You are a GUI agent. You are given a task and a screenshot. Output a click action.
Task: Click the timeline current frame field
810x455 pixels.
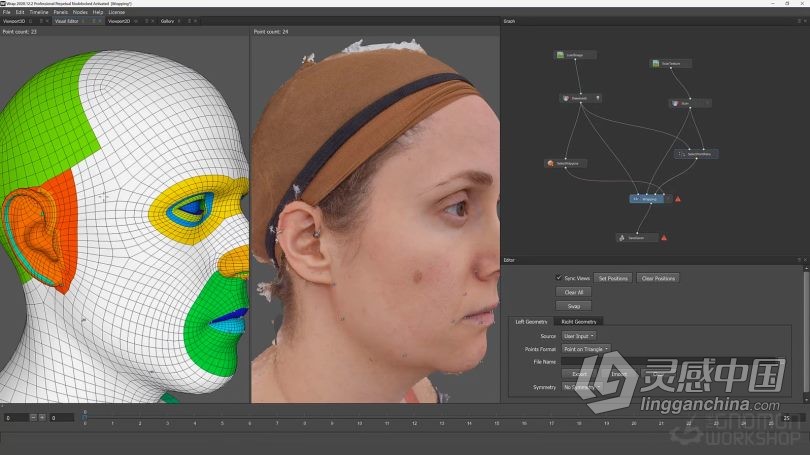point(61,418)
